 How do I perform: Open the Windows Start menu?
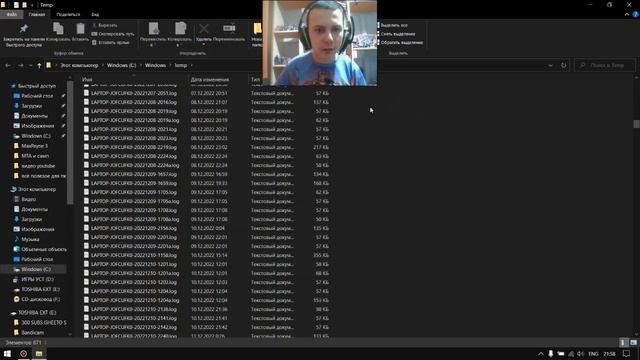(7, 353)
